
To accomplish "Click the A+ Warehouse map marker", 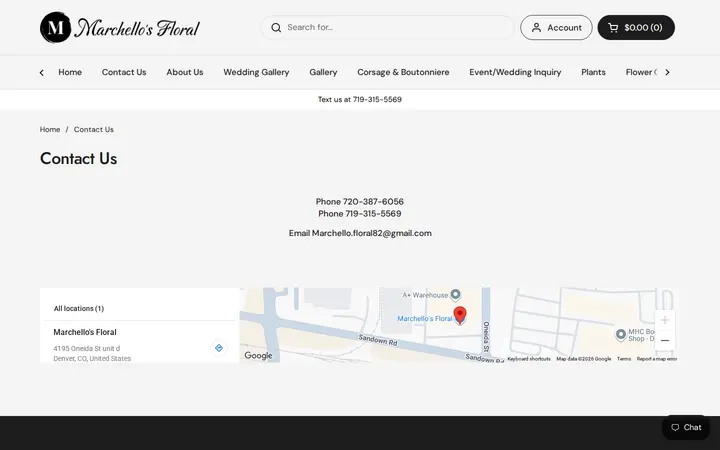I will [x=455, y=294].
